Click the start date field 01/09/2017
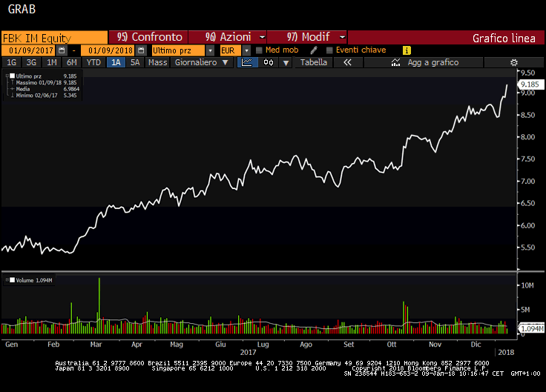 [28, 50]
